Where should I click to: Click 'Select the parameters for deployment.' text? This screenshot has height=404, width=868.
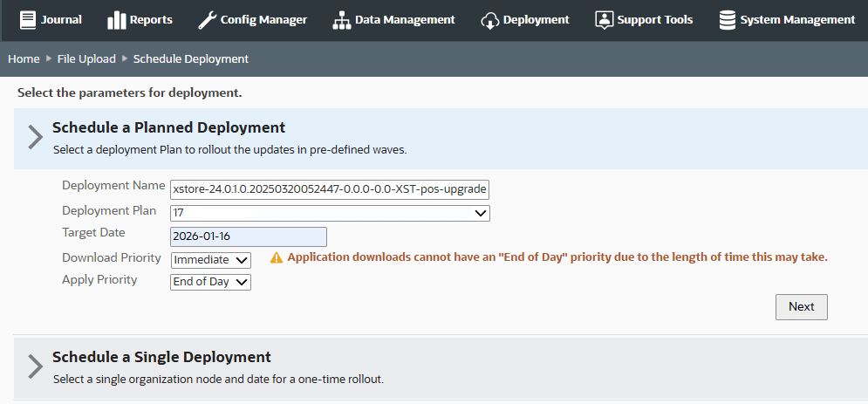[129, 93]
